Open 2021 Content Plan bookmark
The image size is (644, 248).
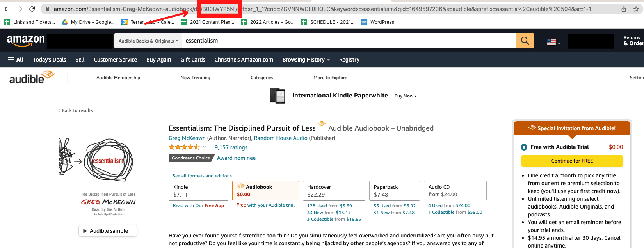pos(208,22)
